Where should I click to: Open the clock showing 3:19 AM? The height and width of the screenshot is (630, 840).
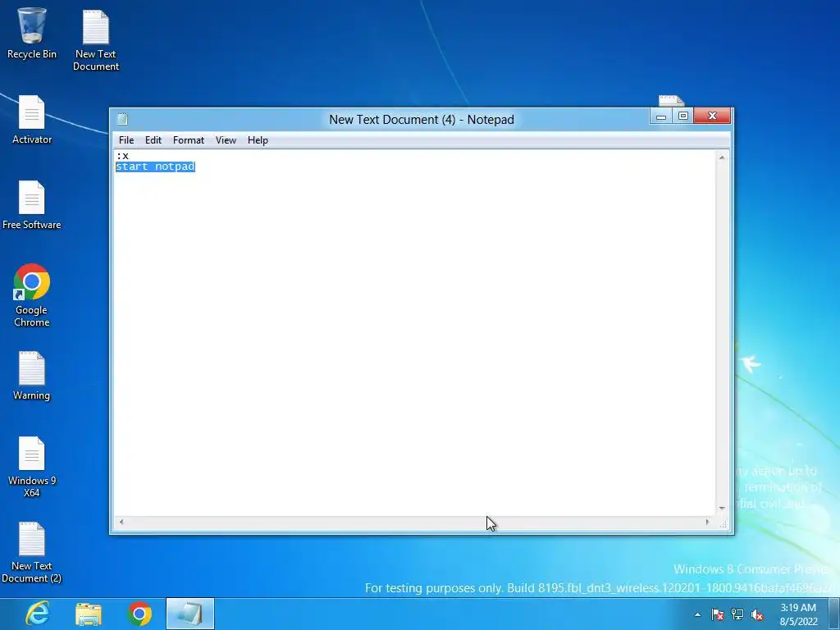click(x=798, y=614)
